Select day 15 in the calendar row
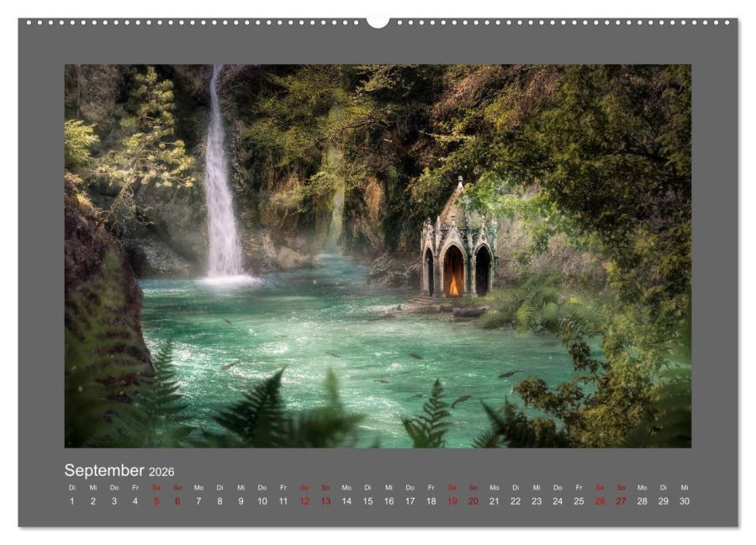This screenshot has height=545, width=756. [x=367, y=501]
